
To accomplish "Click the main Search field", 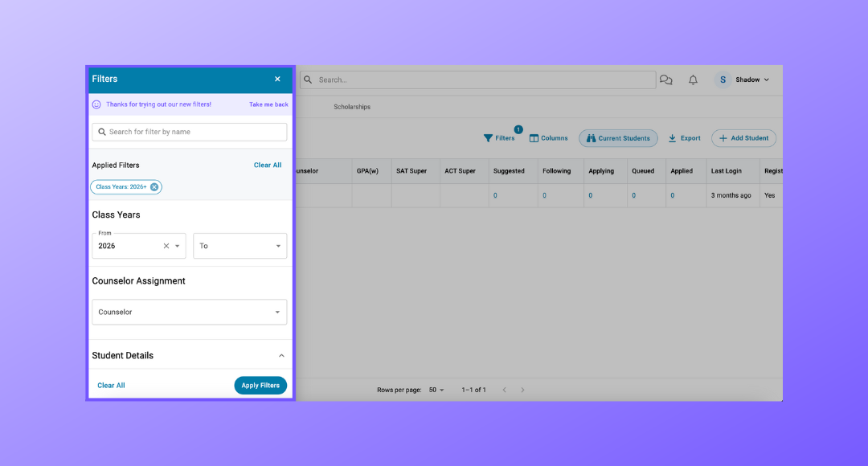I will (477, 80).
